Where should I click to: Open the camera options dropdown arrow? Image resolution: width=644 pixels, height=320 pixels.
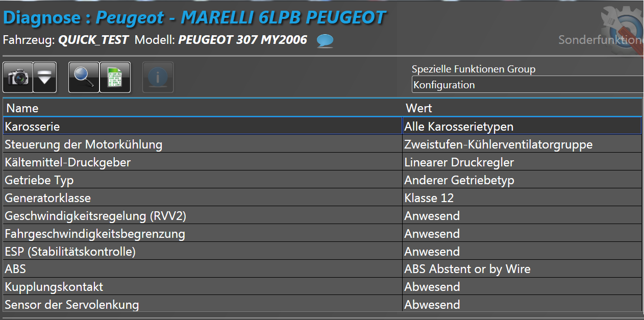tap(45, 78)
